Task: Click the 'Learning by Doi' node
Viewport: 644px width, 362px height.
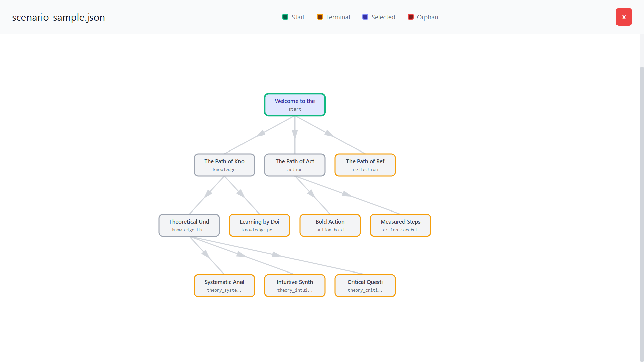Action: [x=259, y=225]
